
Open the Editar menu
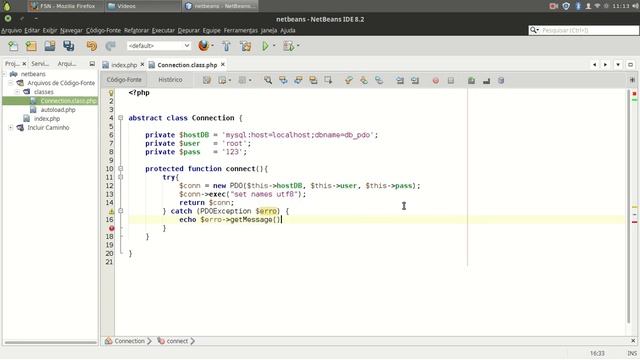tap(32, 30)
